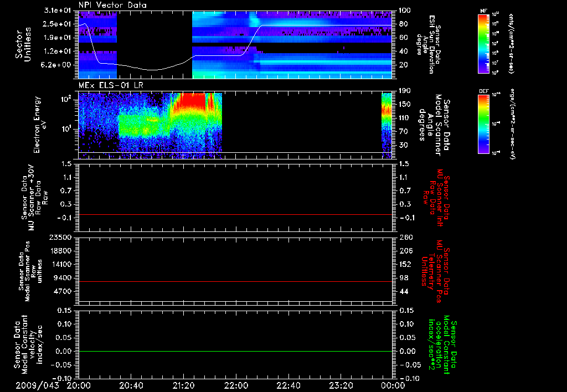Click the red line in MU Scanner +30V panel
The width and height of the screenshot is (567, 392).
tap(235, 214)
